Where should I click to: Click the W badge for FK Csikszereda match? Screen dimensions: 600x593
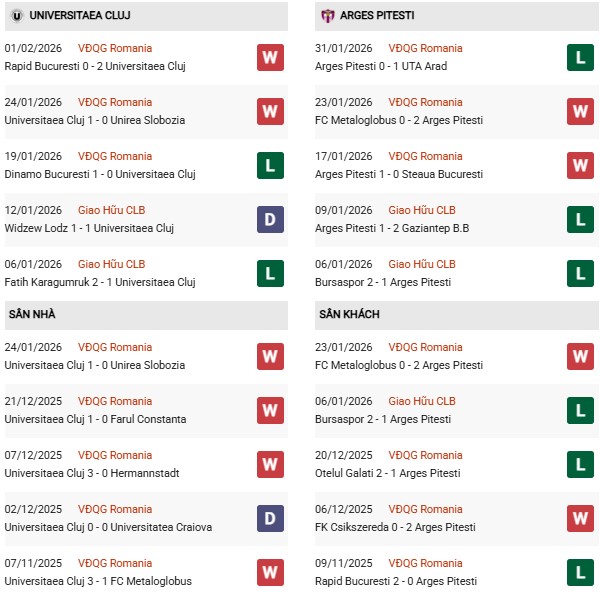click(x=581, y=518)
